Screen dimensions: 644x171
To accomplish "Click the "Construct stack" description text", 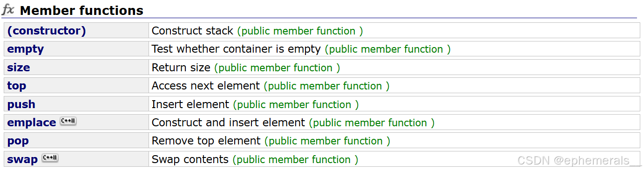I will [x=192, y=31].
